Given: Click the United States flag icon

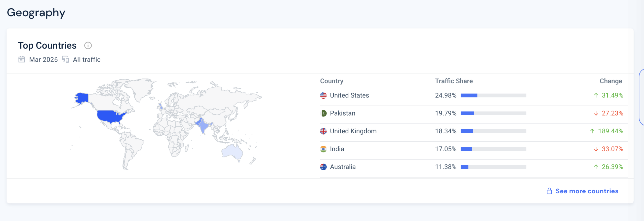Looking at the screenshot, I should pos(323,95).
